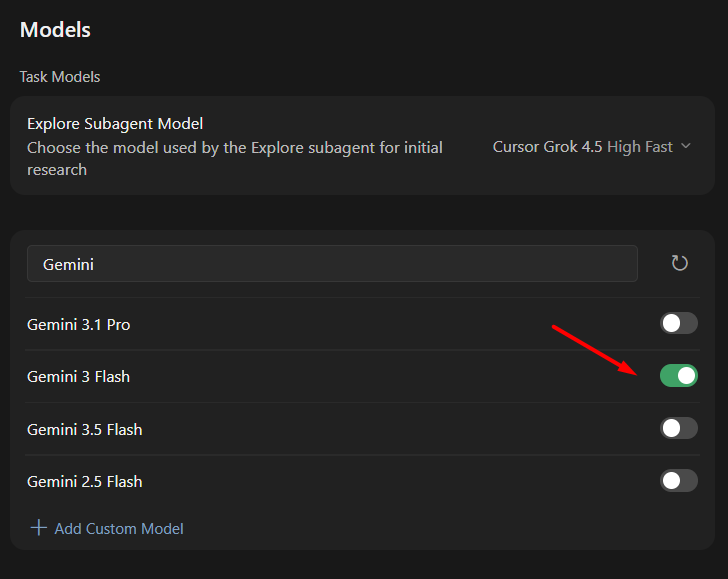
Task: Select the Gemini 2.5 Flash row label
Action: click(84, 481)
